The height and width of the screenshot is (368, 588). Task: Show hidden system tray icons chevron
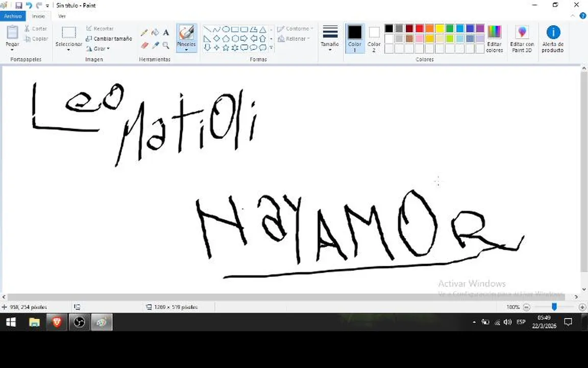[474, 322]
